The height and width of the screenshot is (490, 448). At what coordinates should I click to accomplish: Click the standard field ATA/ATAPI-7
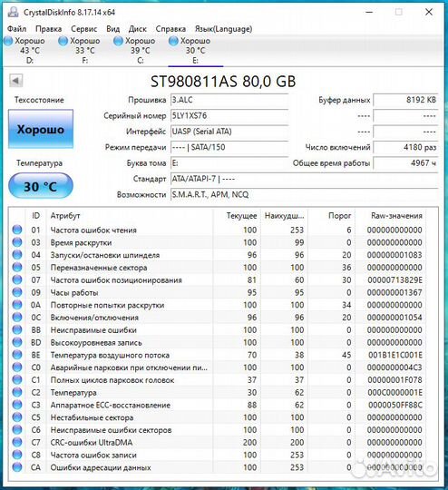[304, 179]
